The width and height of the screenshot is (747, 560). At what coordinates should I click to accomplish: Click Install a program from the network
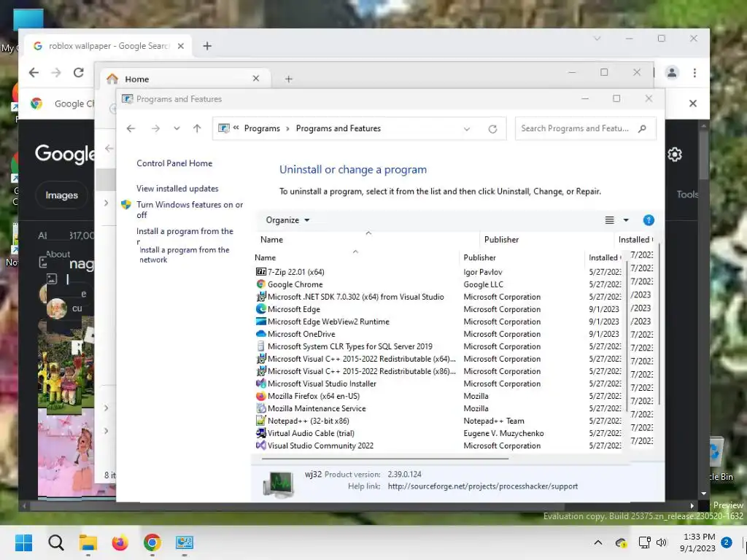tap(184, 254)
